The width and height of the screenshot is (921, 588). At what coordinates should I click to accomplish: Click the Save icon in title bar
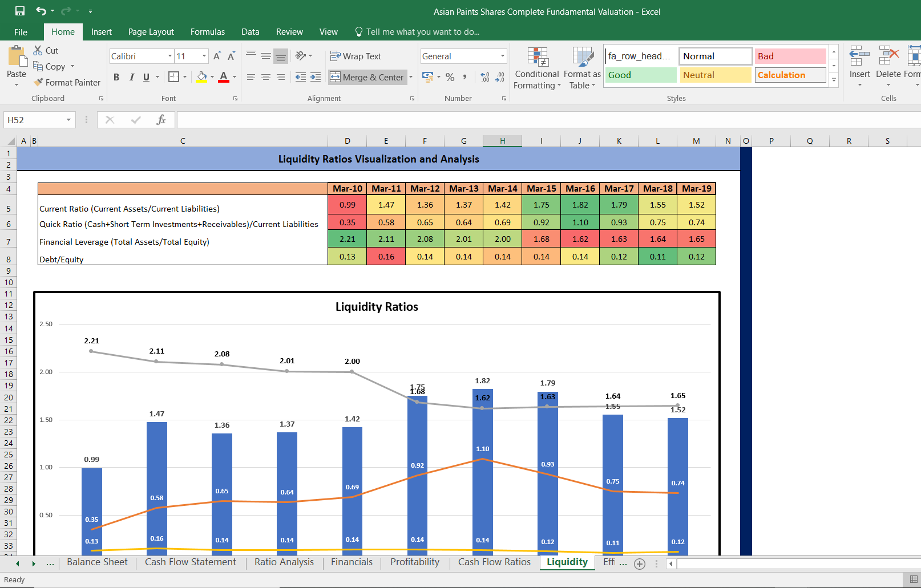click(20, 11)
